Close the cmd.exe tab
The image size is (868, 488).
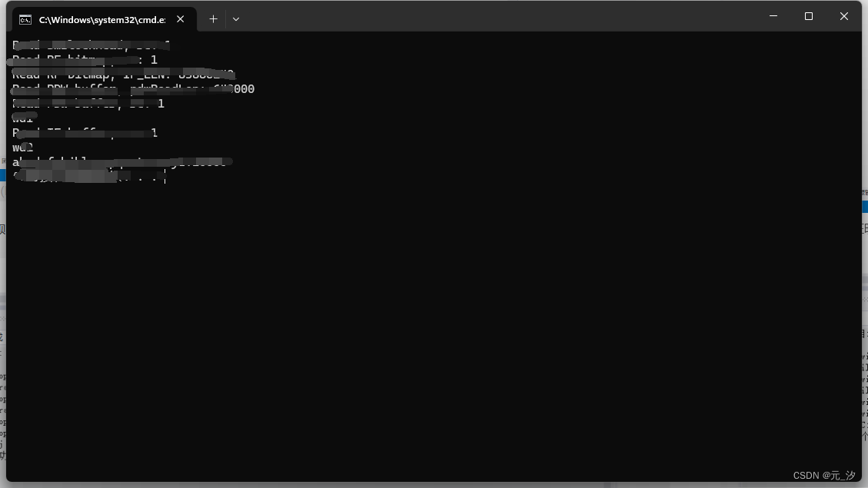point(181,19)
